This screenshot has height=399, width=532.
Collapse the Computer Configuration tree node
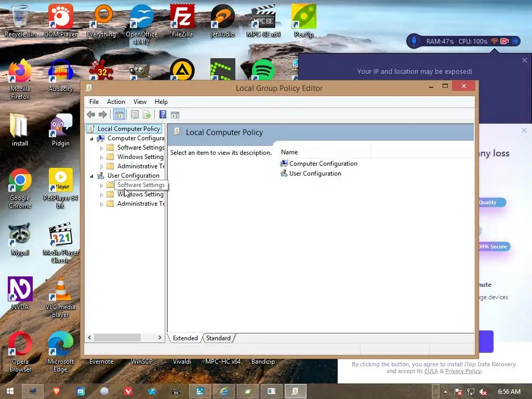[91, 138]
